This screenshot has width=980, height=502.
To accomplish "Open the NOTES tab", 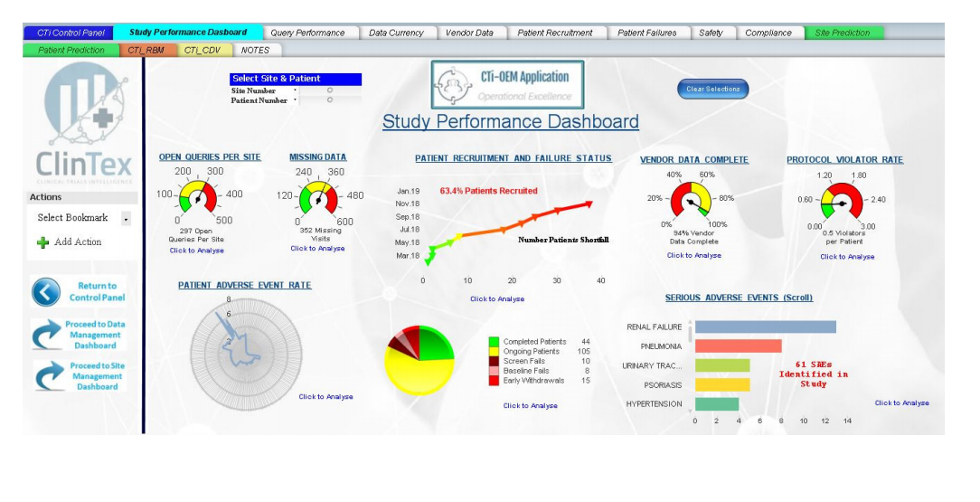I will pyautogui.click(x=257, y=50).
